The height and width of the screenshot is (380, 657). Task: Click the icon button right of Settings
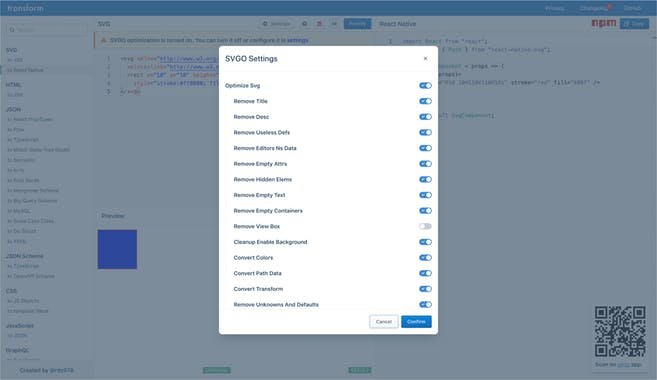[305, 24]
